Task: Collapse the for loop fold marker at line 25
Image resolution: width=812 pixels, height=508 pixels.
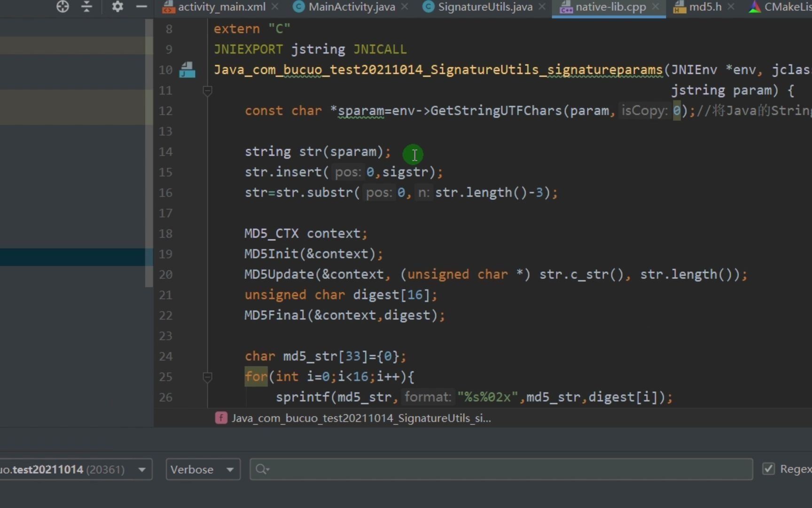Action: click(x=207, y=377)
